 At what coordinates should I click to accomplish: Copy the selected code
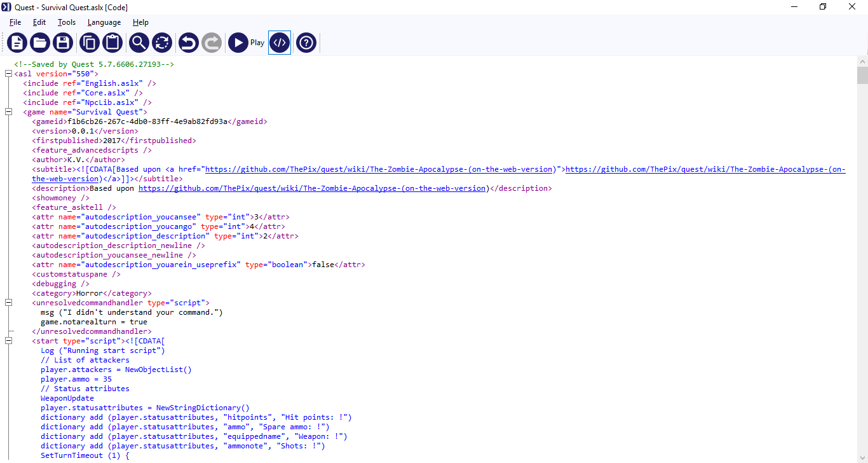point(90,43)
